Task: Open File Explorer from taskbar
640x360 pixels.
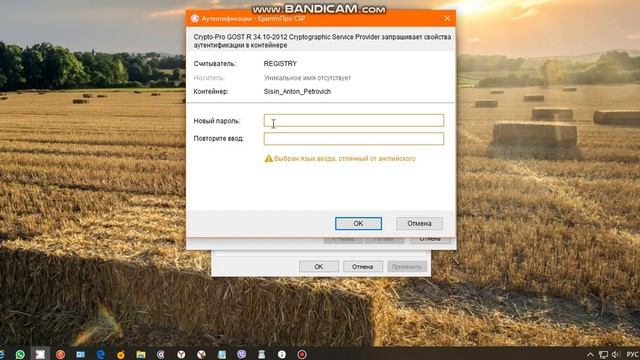Action: pyautogui.click(x=141, y=354)
